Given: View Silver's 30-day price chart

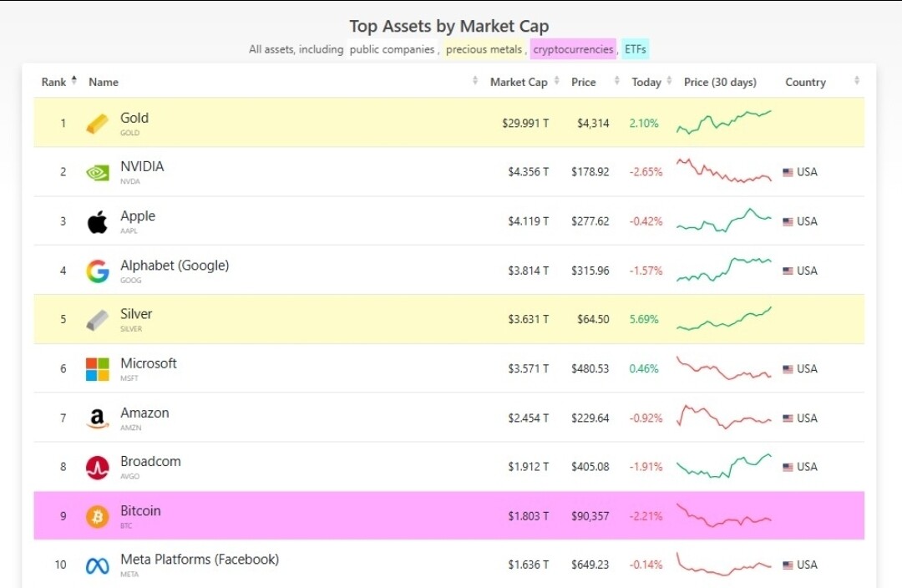Looking at the screenshot, I should pos(724,319).
